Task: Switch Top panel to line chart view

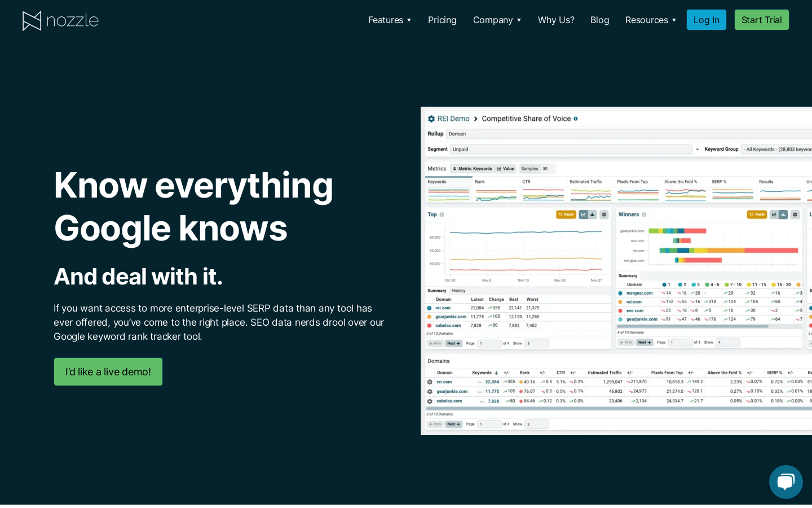Action: [584, 214]
